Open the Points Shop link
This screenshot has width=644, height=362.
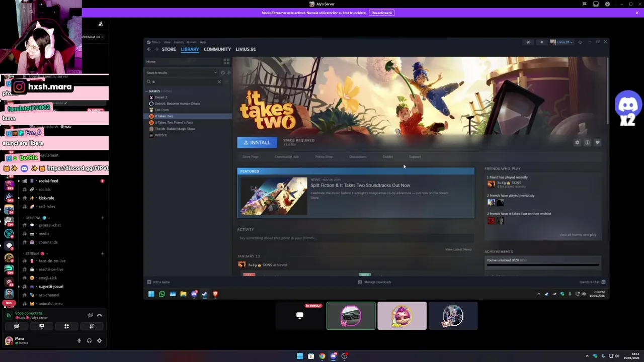(x=324, y=156)
